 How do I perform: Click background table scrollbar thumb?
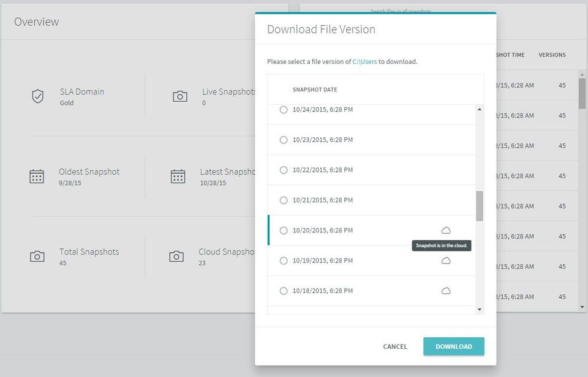(582, 93)
